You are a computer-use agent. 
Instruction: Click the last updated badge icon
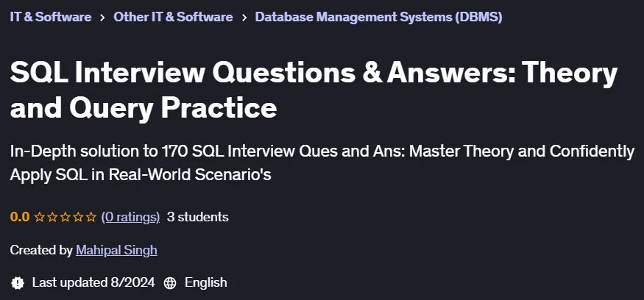tap(18, 283)
